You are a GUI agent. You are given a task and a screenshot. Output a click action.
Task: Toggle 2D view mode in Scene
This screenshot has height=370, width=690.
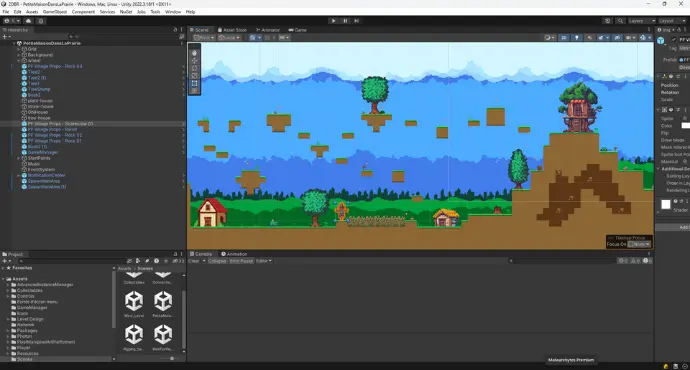564,38
